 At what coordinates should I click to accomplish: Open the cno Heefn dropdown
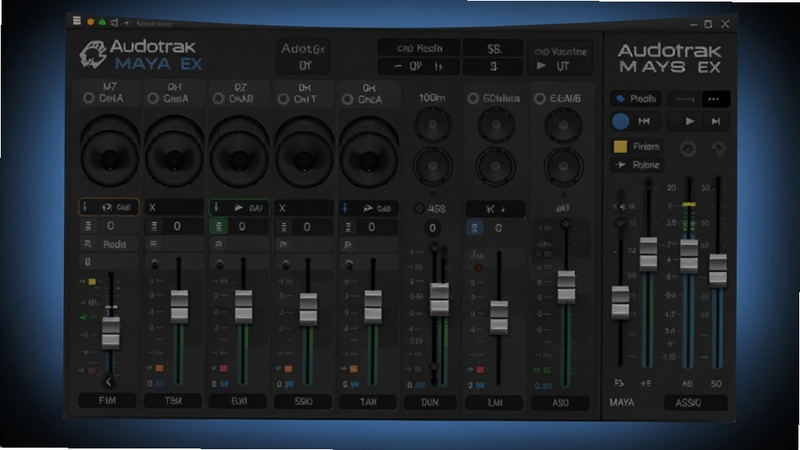(x=418, y=48)
